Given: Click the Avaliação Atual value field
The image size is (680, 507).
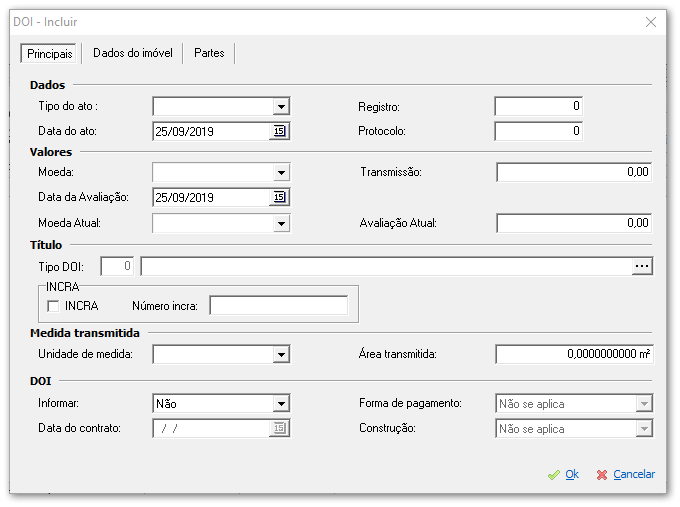Looking at the screenshot, I should [574, 223].
